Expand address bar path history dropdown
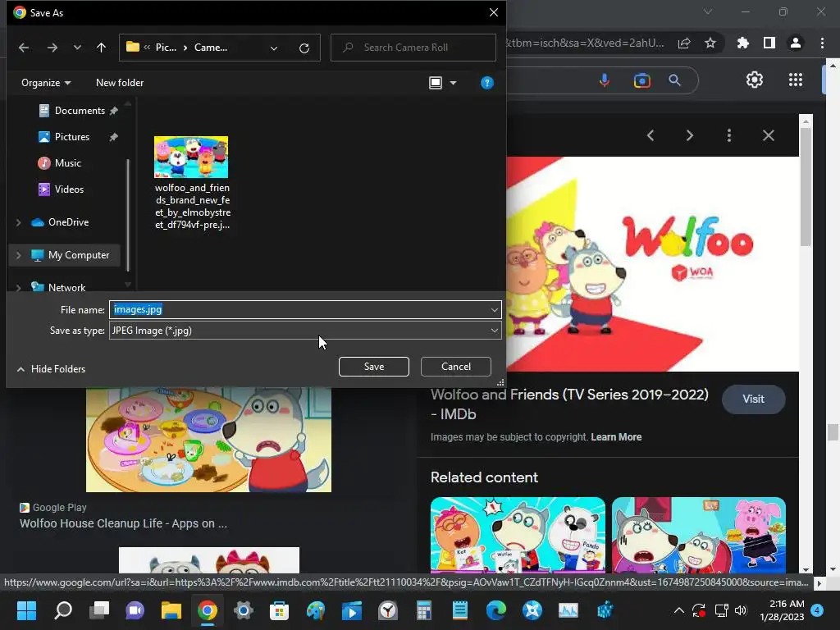840x630 pixels. click(274, 48)
